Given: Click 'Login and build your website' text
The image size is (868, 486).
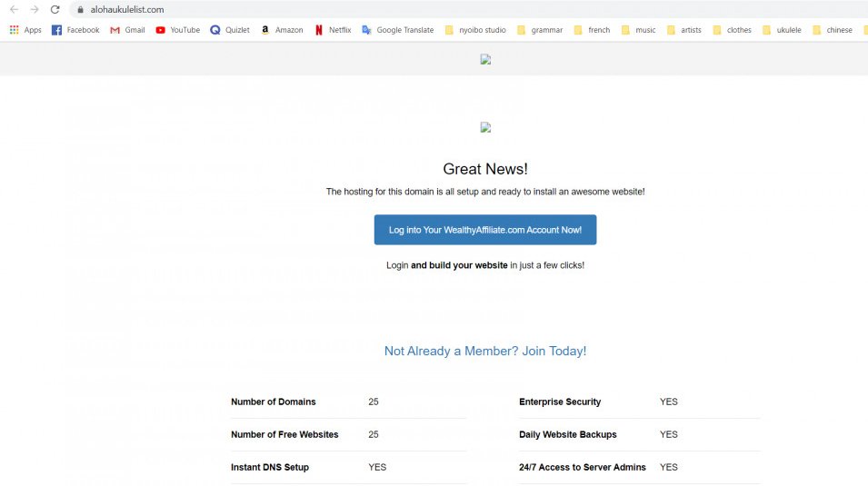Looking at the screenshot, I should [x=485, y=265].
